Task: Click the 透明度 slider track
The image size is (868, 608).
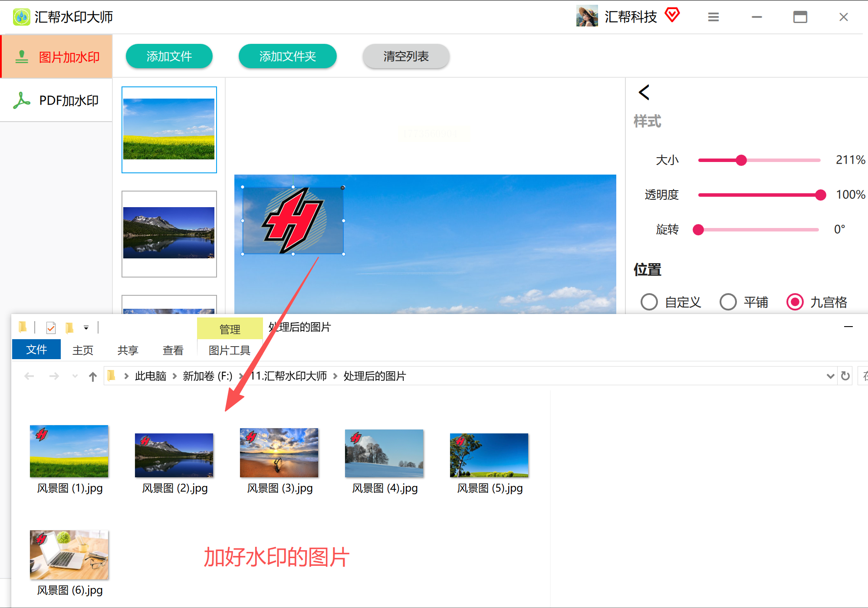Action: tap(759, 195)
